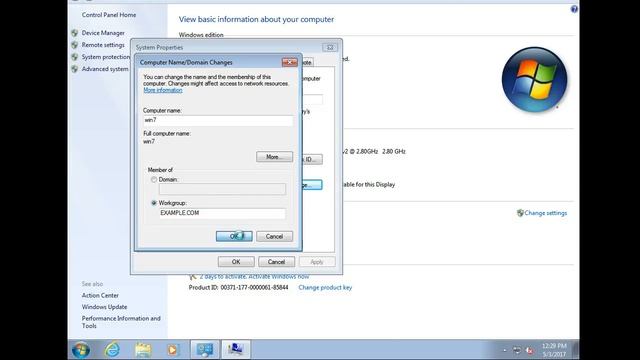The height and width of the screenshot is (360, 640).
Task: Click the Windows logo image
Action: click(534, 80)
